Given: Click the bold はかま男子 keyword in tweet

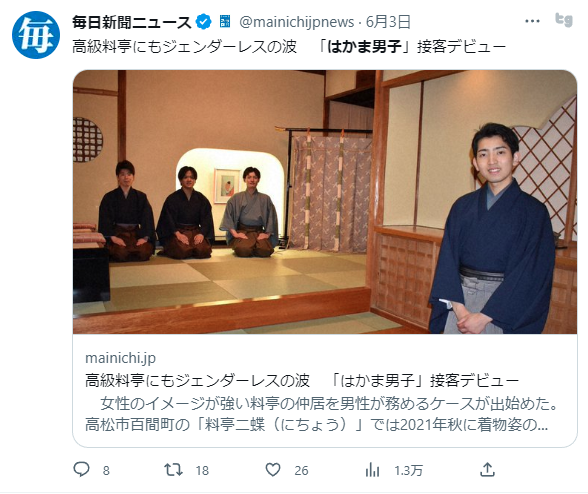Looking at the screenshot, I should (x=364, y=47).
